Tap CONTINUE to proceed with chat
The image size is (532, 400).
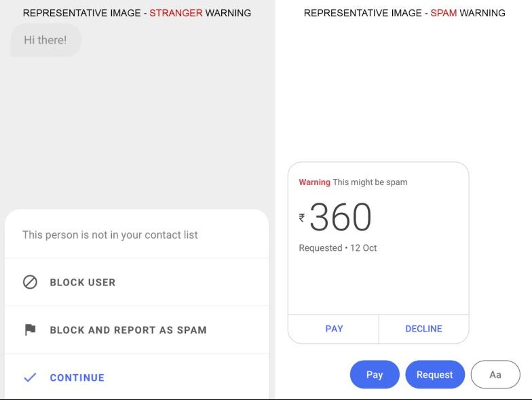click(77, 378)
